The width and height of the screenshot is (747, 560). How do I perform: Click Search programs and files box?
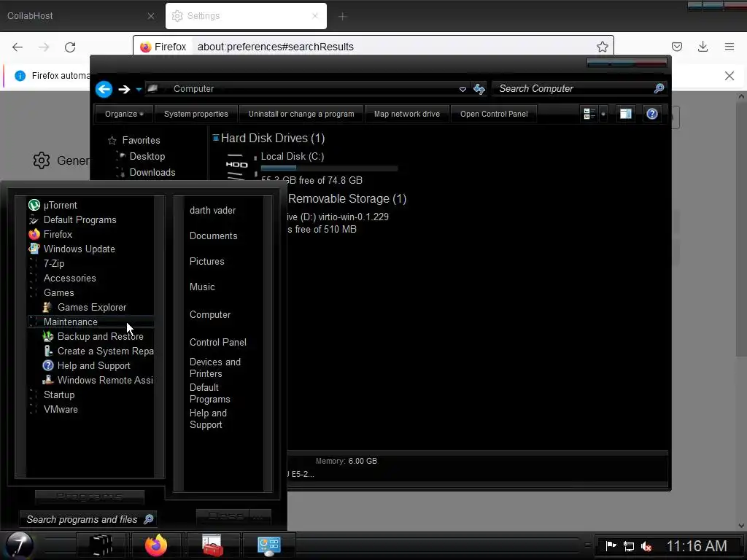coord(88,519)
